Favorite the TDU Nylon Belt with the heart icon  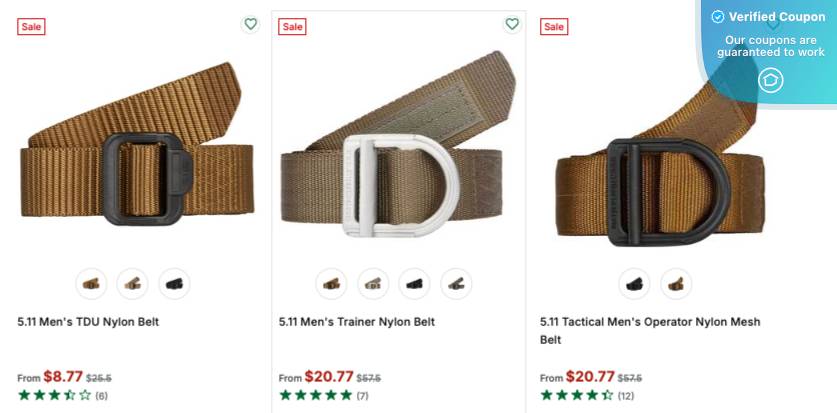pyautogui.click(x=250, y=24)
